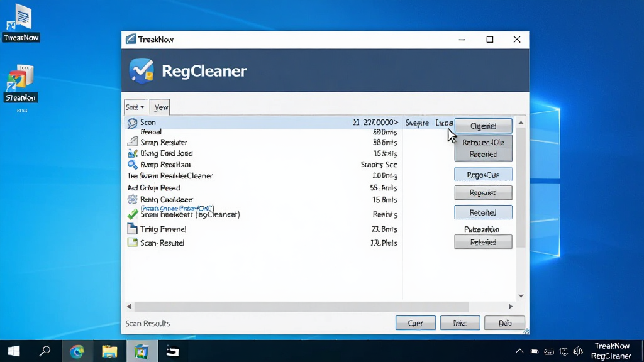644x362 pixels.
Task: Click the vertical scrollbar thumb
Action: [x=521, y=187]
